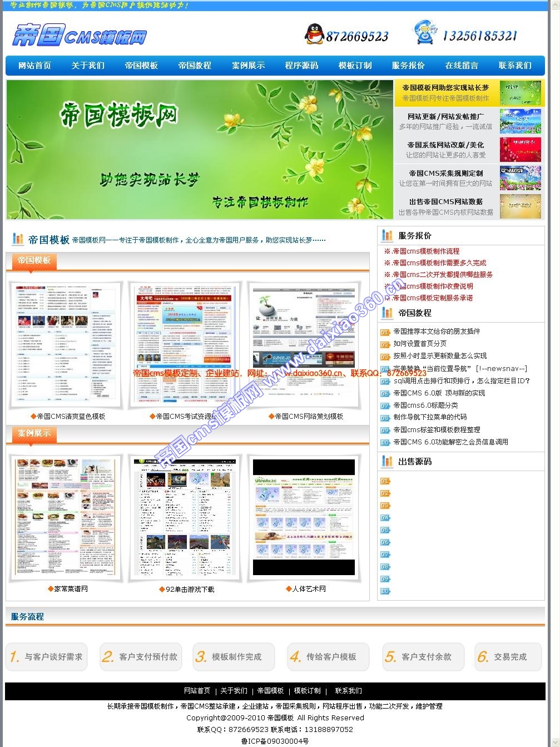
Task: Click the 01 badge in the 出售源码 list
Action: [x=385, y=481]
